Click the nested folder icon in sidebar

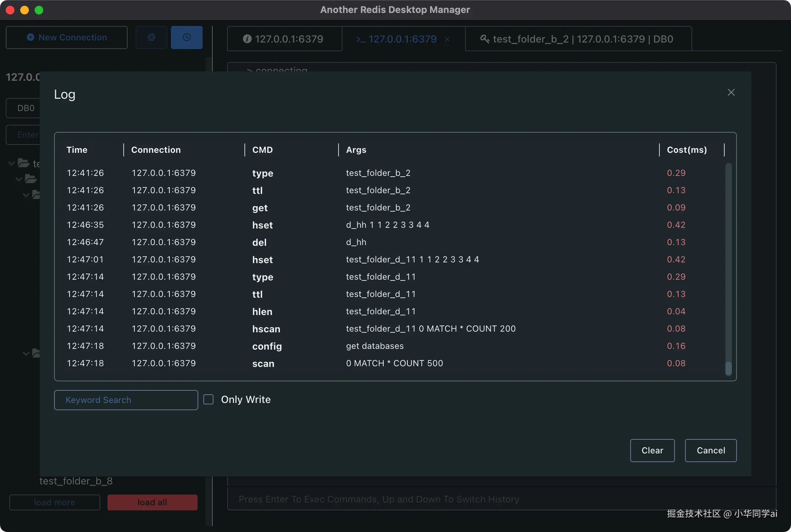coord(31,178)
